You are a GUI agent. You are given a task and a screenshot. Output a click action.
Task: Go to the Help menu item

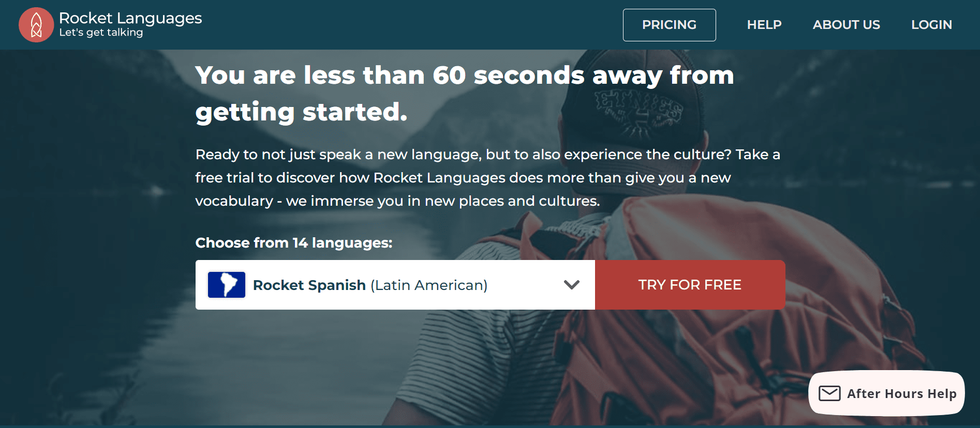click(x=764, y=25)
